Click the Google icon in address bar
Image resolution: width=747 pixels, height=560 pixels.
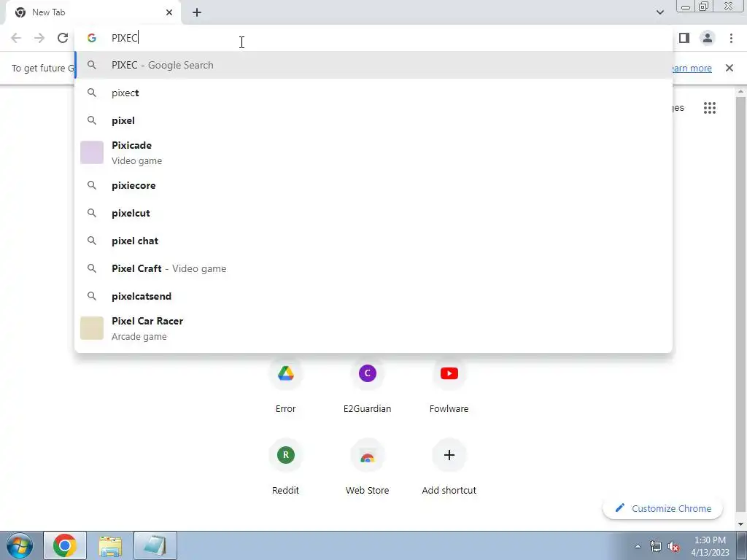92,38
